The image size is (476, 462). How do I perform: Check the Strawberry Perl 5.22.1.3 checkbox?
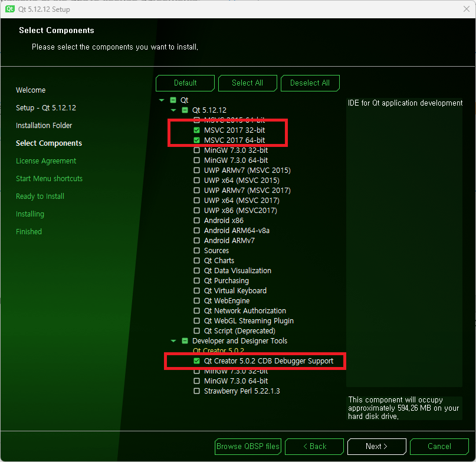click(197, 391)
